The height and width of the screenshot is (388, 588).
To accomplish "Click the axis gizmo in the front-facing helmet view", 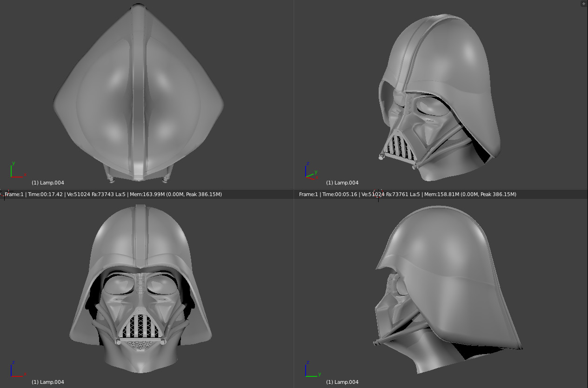I will tap(18, 369).
